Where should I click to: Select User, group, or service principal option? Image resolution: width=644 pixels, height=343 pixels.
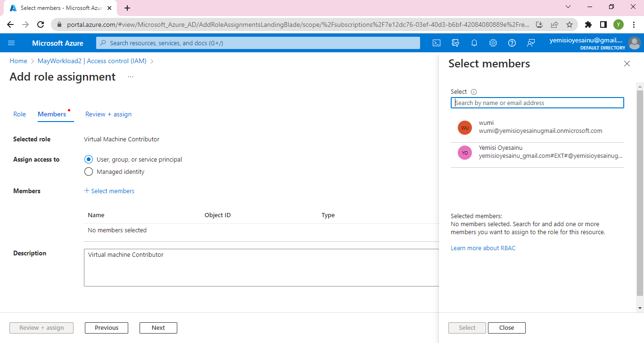[x=89, y=159]
